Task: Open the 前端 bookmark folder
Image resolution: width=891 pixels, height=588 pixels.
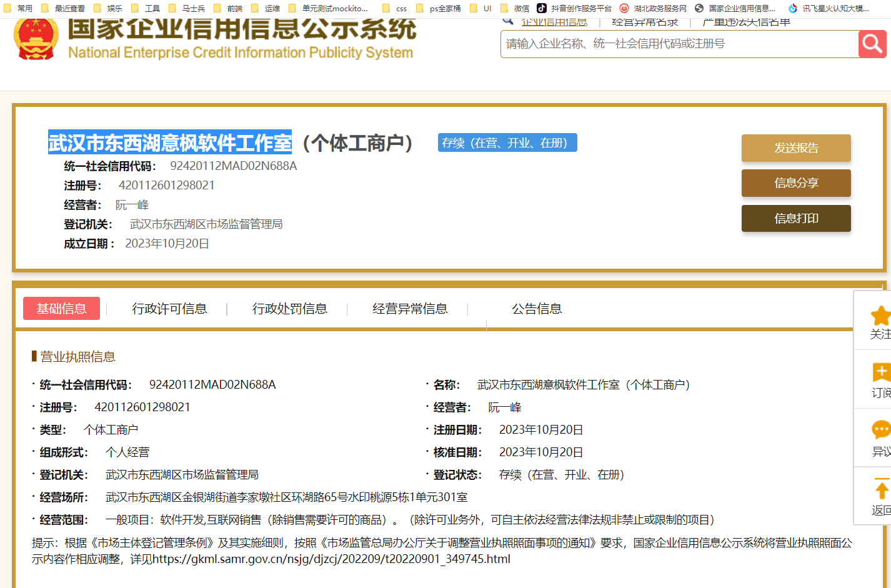Action: [227, 8]
